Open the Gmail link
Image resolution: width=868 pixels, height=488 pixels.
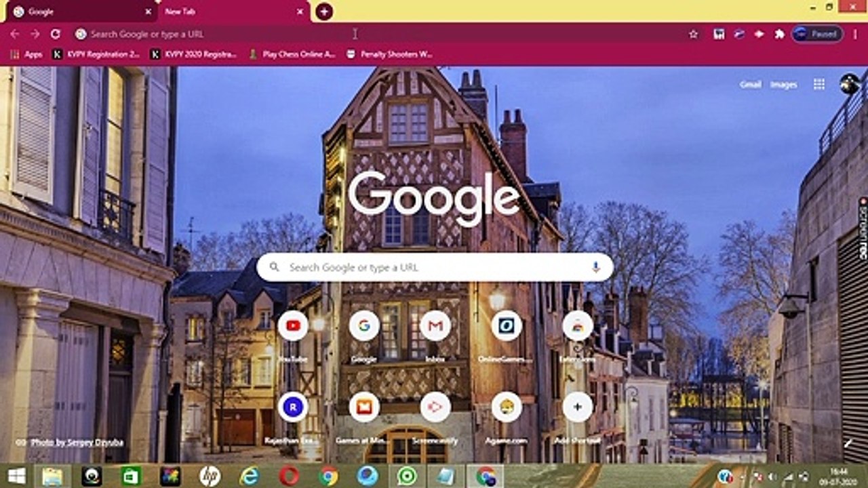click(750, 85)
